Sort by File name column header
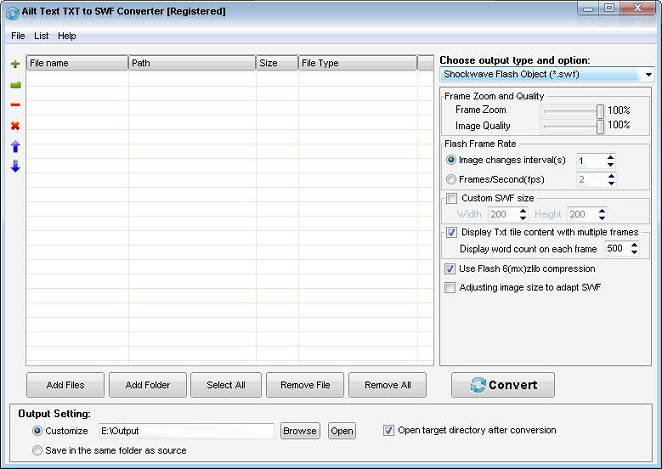Viewport: 662px width, 469px height. 77,63
